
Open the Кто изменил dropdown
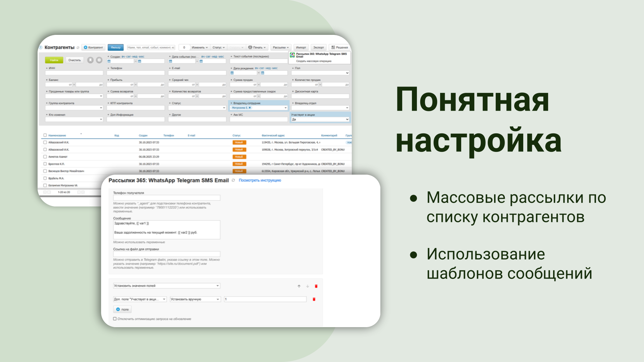coord(74,119)
